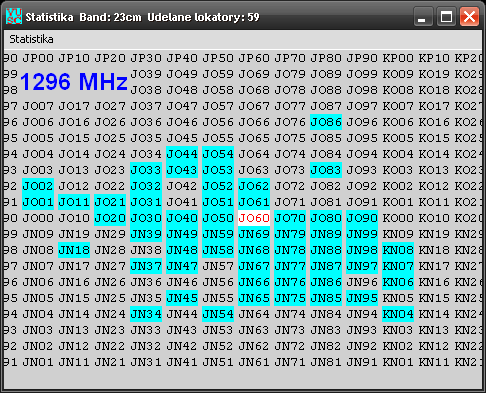Click locator JN57
The height and width of the screenshot is (393, 486).
click(x=218, y=266)
